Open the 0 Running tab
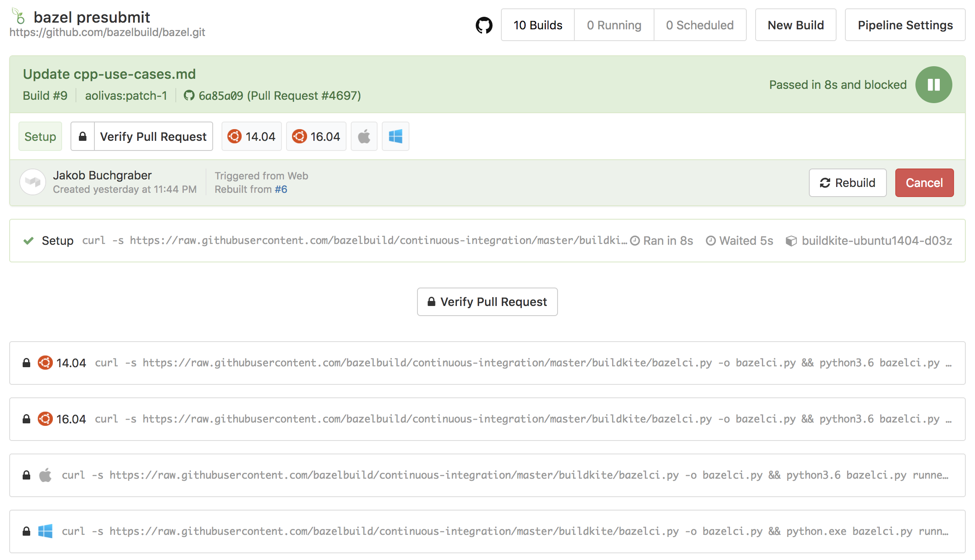This screenshot has height=560, width=975. pos(614,25)
